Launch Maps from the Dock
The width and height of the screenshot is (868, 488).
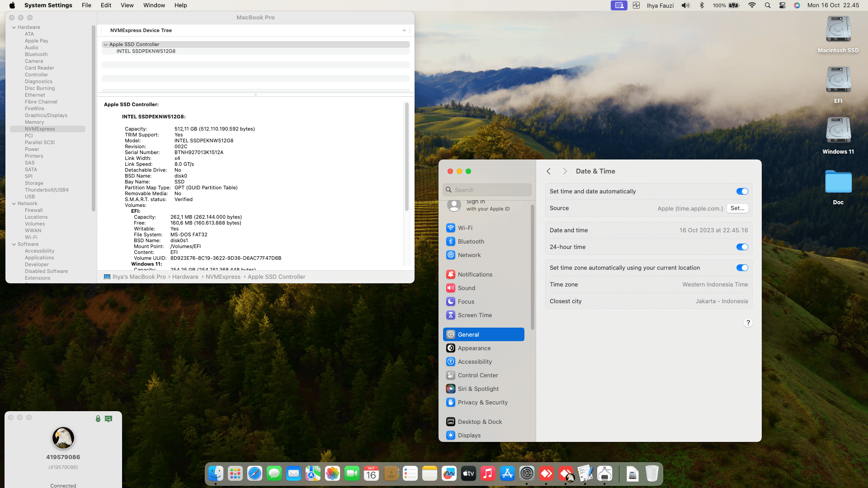tap(313, 474)
